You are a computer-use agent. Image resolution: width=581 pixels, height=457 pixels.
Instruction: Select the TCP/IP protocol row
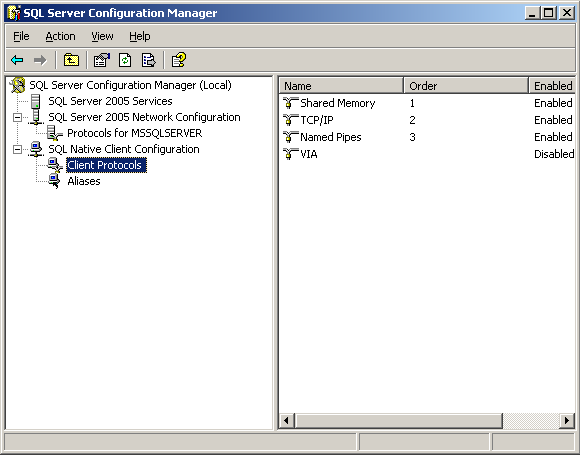[426, 120]
